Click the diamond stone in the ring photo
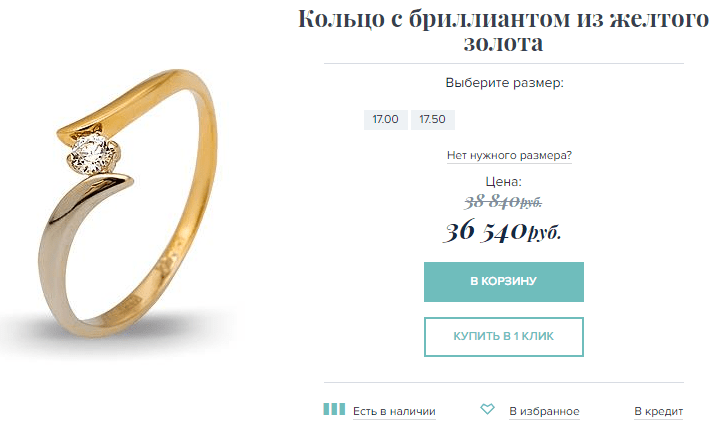716x429 pixels. (91, 154)
